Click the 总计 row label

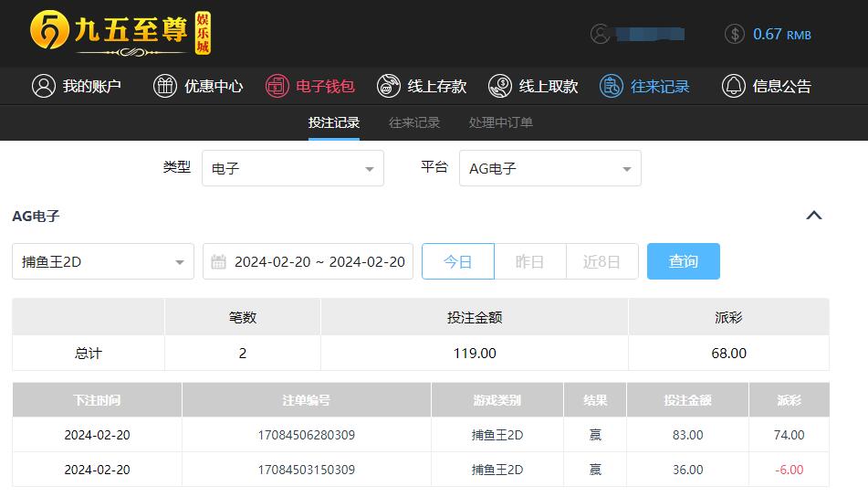89,353
